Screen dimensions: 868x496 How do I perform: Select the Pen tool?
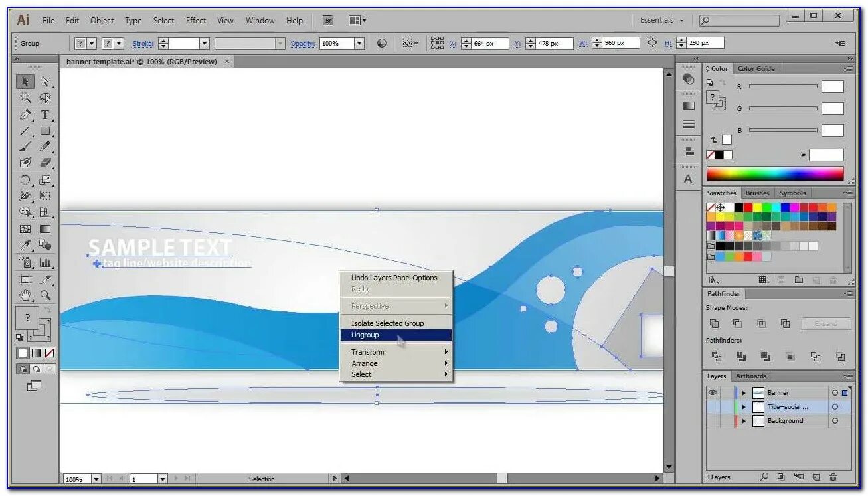(x=25, y=115)
